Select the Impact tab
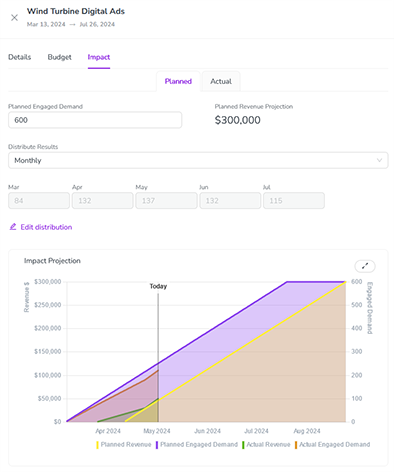394x472 pixels. tap(99, 57)
